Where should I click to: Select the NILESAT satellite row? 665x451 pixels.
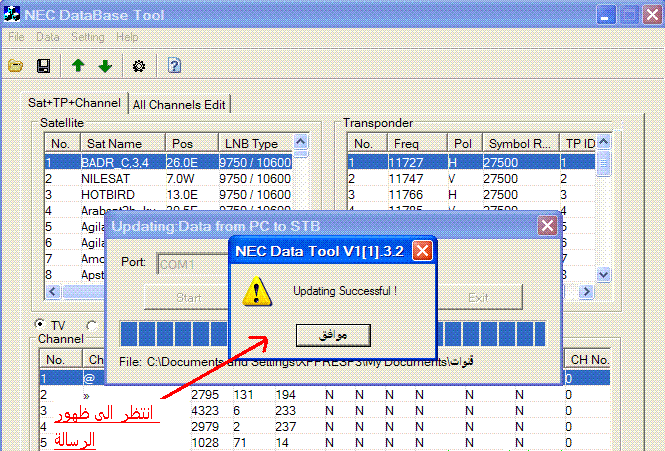pyautogui.click(x=168, y=179)
